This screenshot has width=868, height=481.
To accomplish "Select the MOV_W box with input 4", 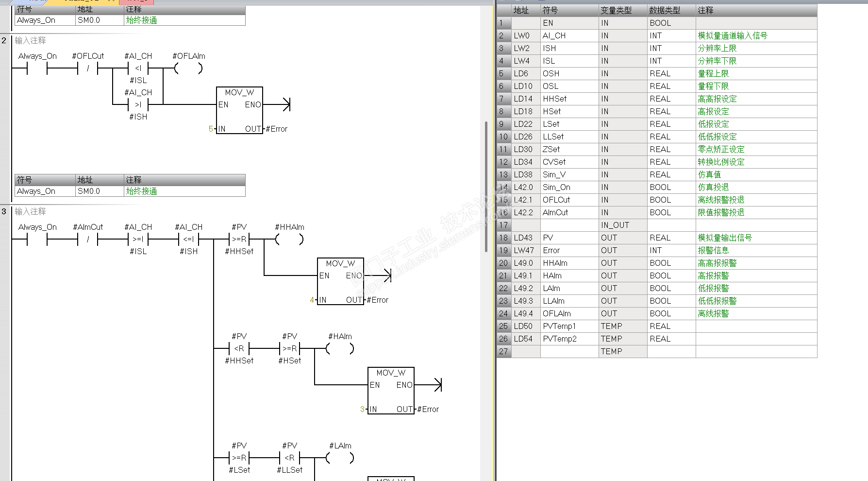I will pyautogui.click(x=340, y=282).
